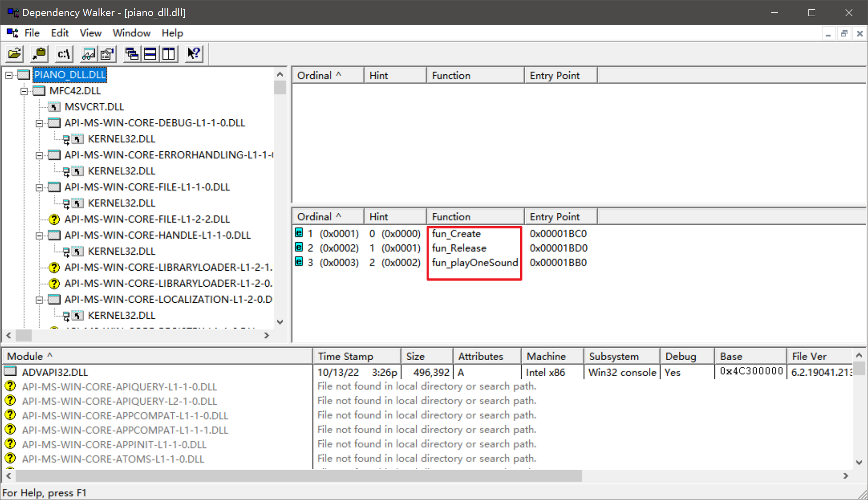Click the Copy function name toolbar icon
Image resolution: width=868 pixels, height=500 pixels.
(x=39, y=54)
